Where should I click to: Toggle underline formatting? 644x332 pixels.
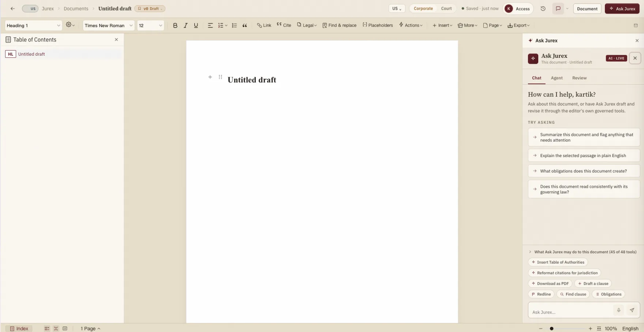(196, 25)
